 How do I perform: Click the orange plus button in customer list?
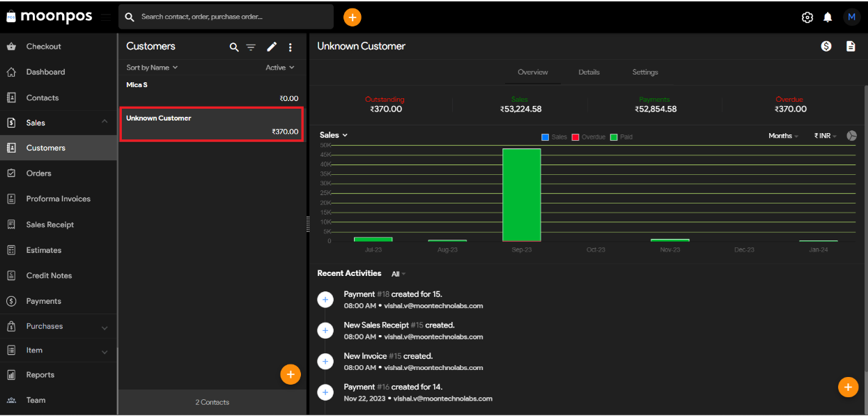[x=290, y=374]
